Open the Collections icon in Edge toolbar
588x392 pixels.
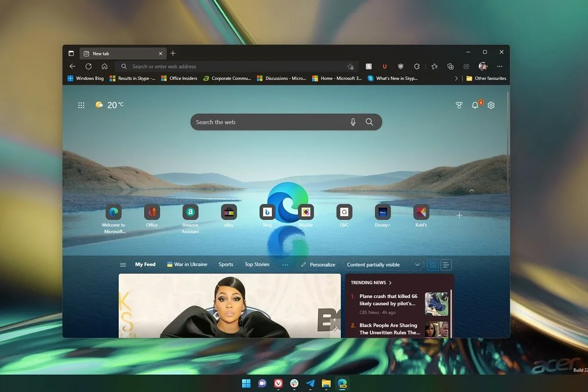tap(450, 66)
